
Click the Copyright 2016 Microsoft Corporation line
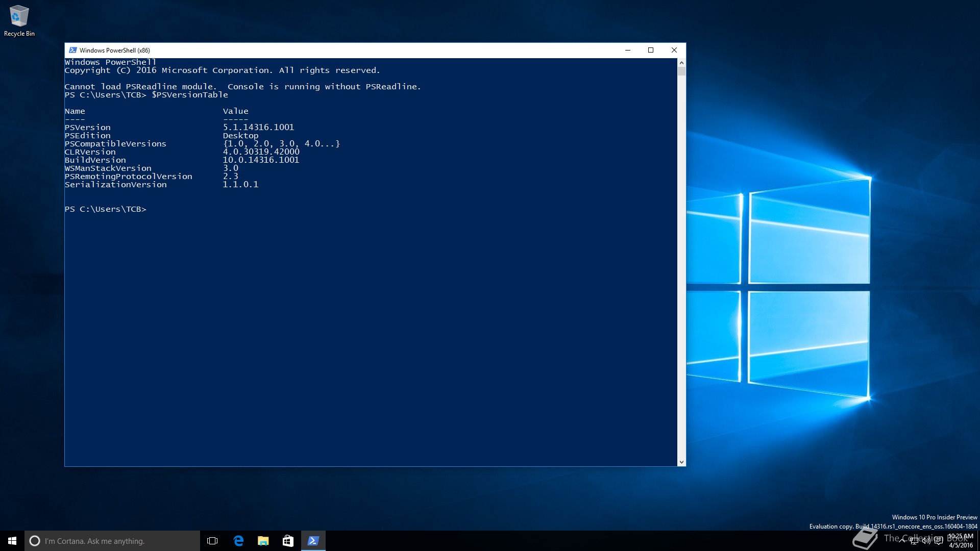tap(222, 70)
